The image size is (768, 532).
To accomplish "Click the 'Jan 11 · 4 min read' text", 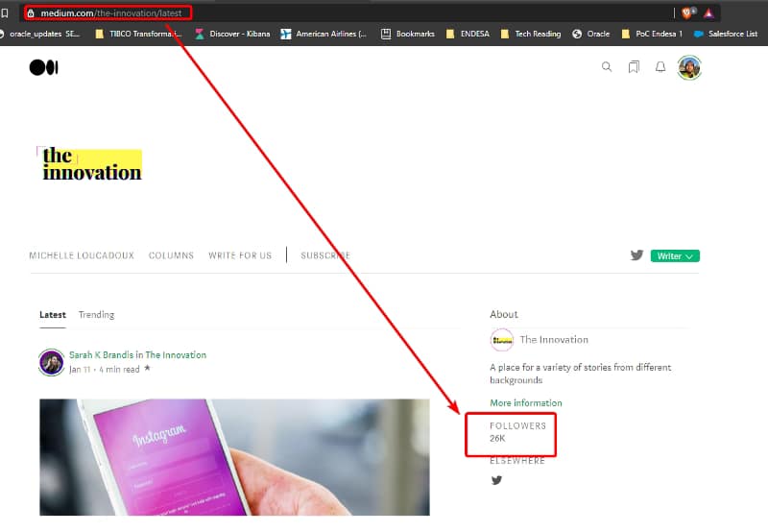I will [x=105, y=370].
